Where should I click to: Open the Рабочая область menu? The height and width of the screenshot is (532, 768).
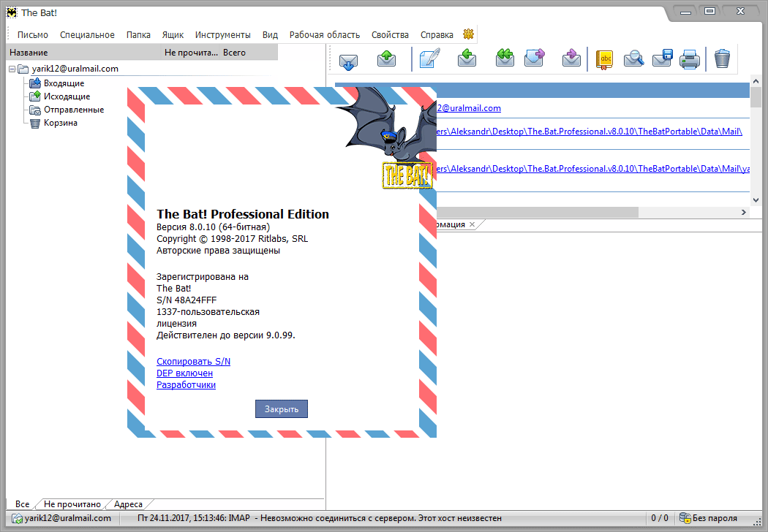[x=325, y=35]
